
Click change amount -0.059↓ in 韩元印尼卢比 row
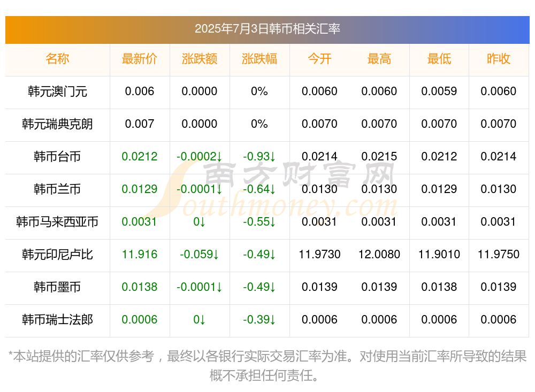point(200,255)
